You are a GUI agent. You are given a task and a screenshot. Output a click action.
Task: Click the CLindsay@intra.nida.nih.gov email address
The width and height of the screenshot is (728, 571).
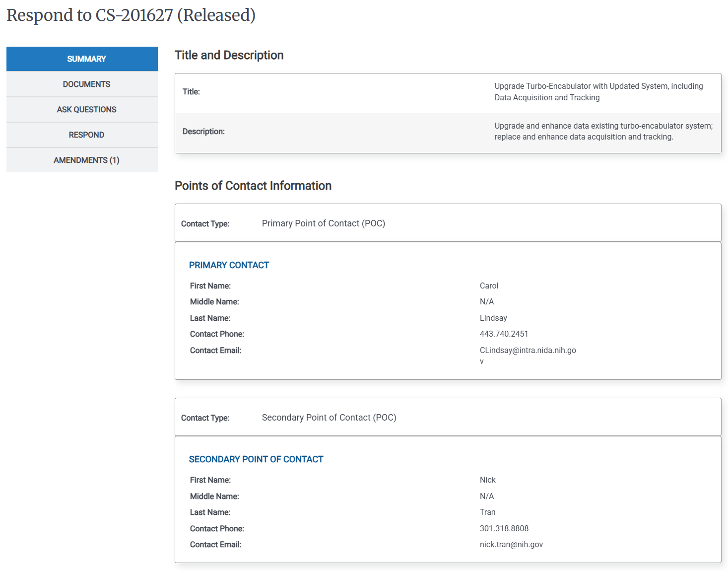528,350
